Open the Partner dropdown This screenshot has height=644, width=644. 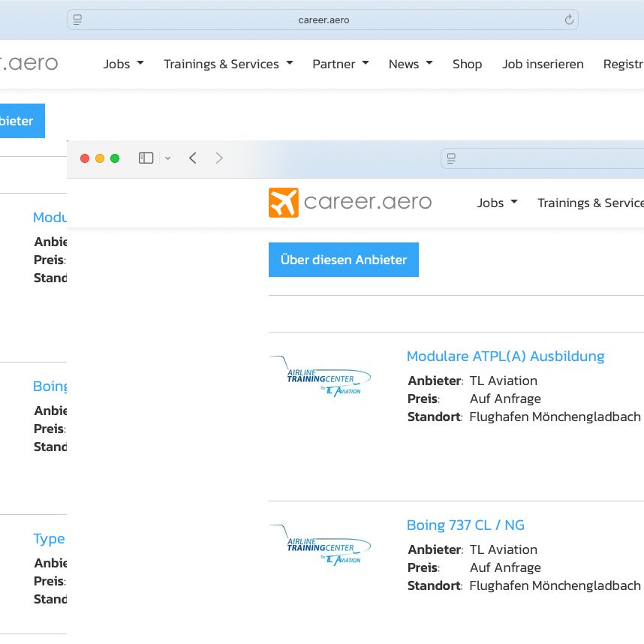pyautogui.click(x=340, y=65)
